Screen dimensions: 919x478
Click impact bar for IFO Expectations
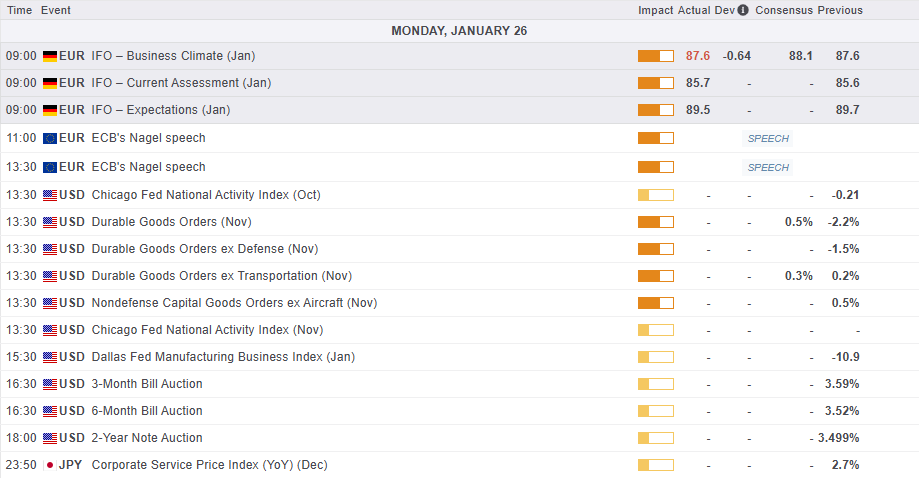click(x=655, y=110)
